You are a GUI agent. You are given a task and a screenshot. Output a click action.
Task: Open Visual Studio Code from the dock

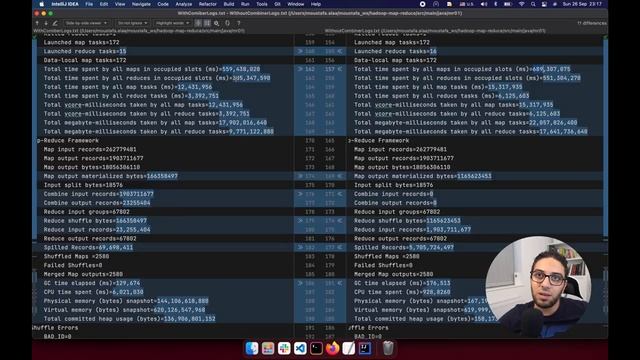(300, 348)
